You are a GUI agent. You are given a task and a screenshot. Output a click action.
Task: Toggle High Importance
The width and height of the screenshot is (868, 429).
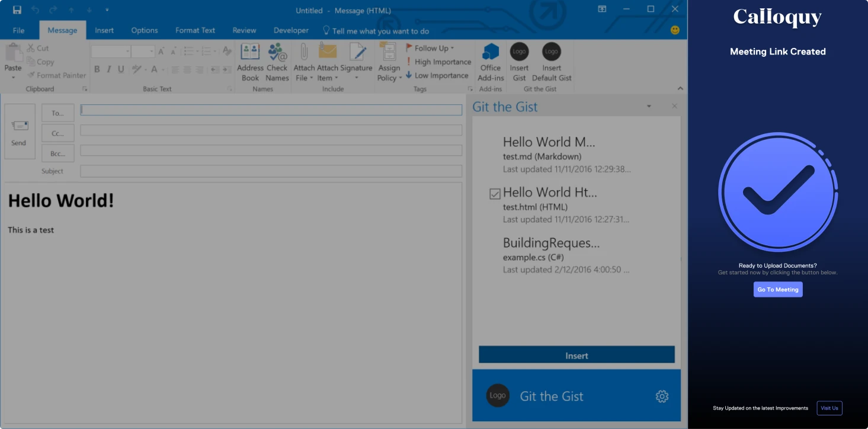438,62
